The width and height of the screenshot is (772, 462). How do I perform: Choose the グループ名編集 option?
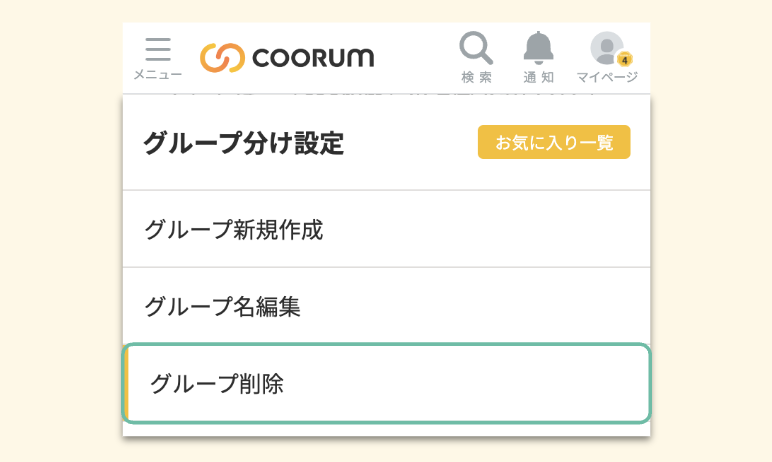(223, 306)
